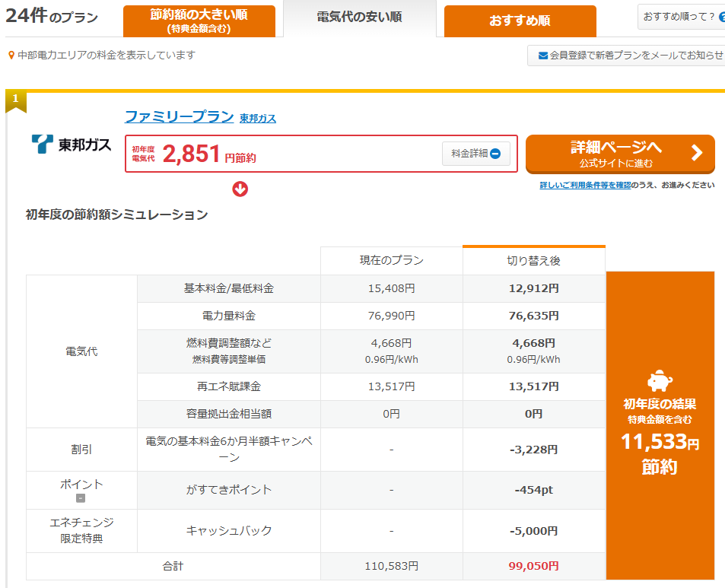Click the 初年度の節約額シミュレーション heading
This screenshot has width=725, height=588.
click(117, 215)
